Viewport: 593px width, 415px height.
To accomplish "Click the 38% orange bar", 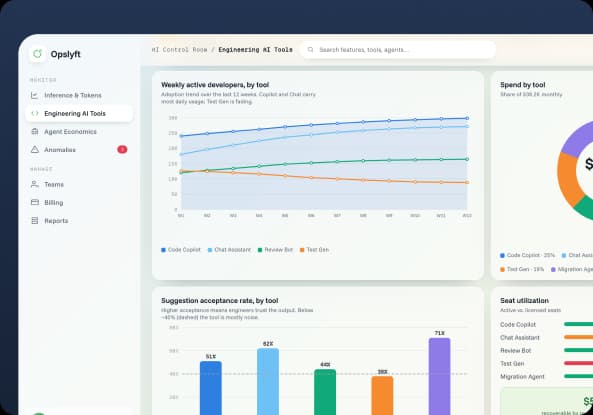I will coord(382,395).
